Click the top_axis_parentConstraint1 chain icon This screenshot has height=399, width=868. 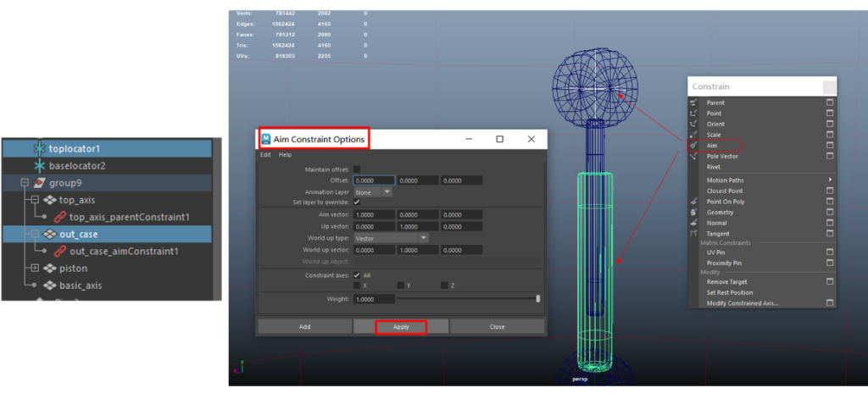(60, 218)
